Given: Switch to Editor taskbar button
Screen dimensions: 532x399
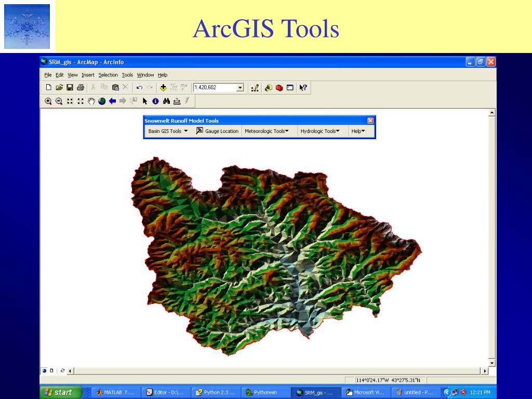Looking at the screenshot, I should coord(165,392).
